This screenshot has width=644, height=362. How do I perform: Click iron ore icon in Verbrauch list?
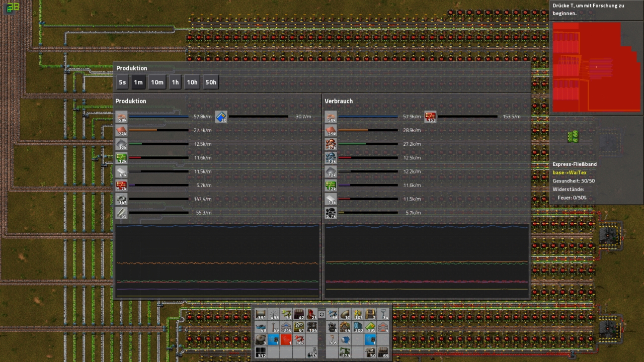tap(331, 158)
